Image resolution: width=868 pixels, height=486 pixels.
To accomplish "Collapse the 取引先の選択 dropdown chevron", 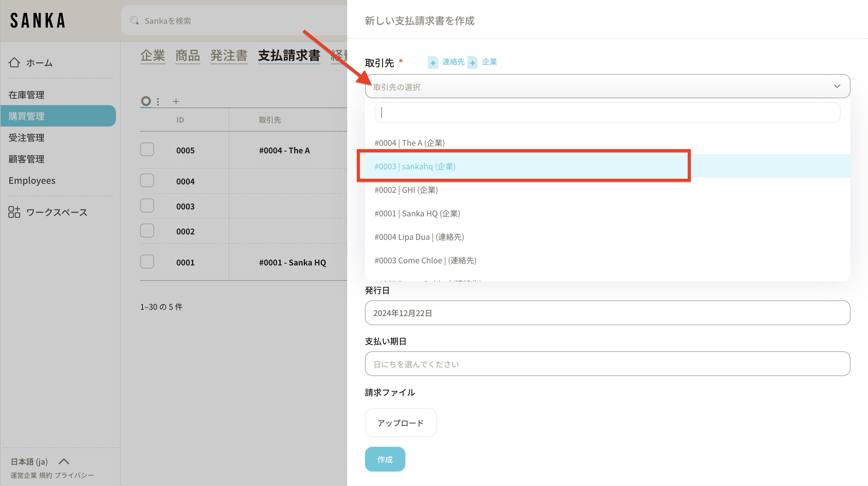I will [x=837, y=86].
